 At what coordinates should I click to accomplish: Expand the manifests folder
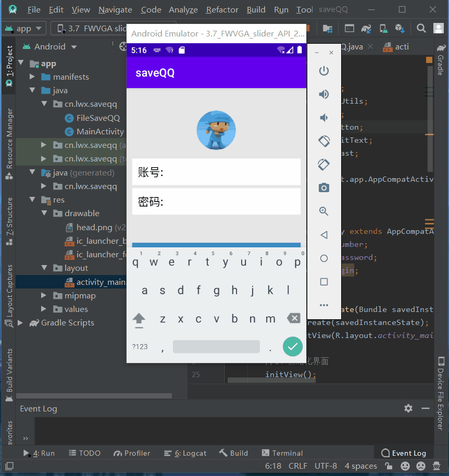(x=32, y=77)
